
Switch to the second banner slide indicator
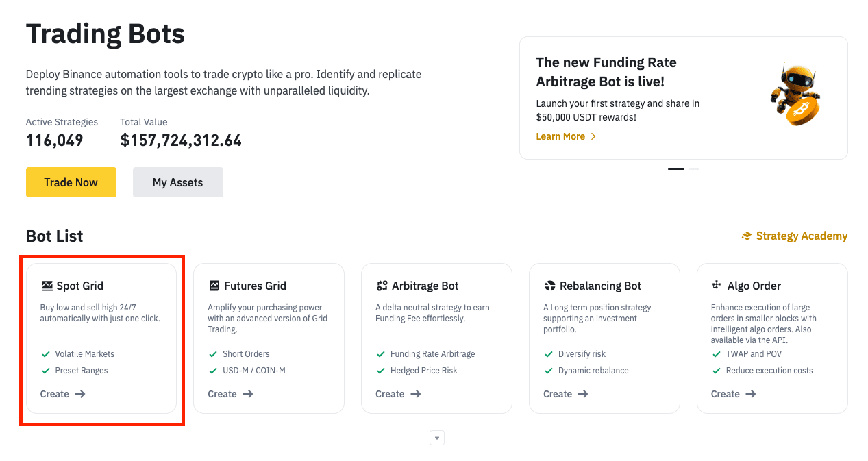pyautogui.click(x=694, y=169)
